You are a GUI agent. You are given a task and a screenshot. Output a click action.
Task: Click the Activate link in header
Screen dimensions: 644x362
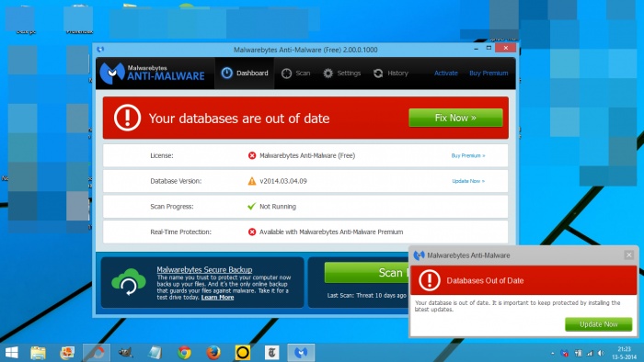445,74
